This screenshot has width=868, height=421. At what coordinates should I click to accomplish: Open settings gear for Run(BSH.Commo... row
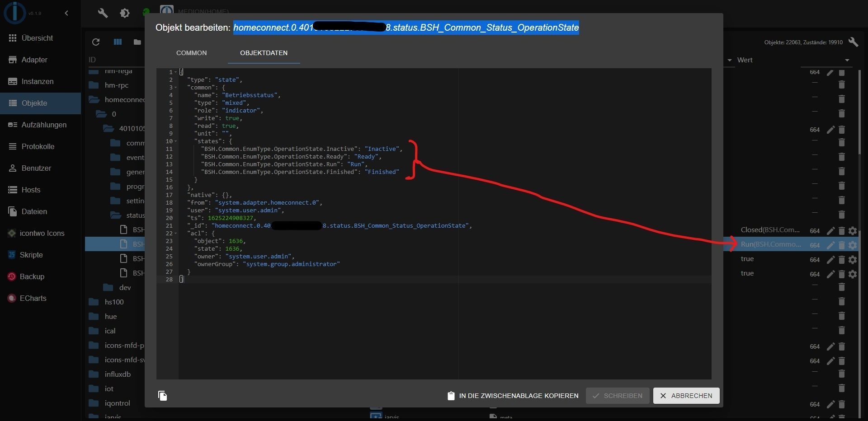[853, 245]
